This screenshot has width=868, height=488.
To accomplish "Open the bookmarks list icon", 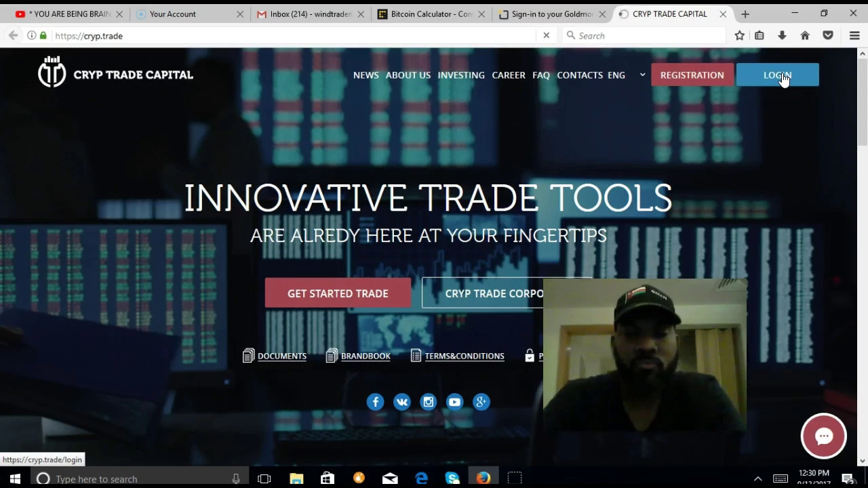I will tap(759, 35).
